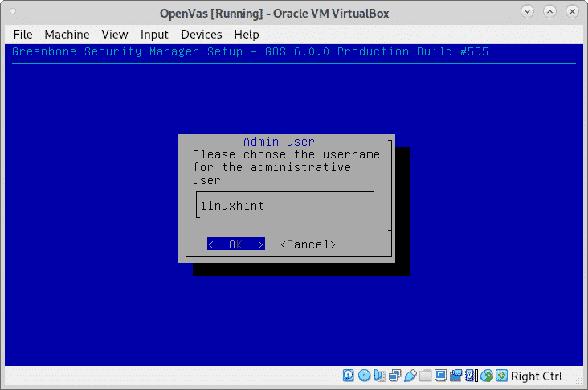Image resolution: width=588 pixels, height=390 pixels.
Task: Click the window menu dot at title bar left
Action: point(13,11)
